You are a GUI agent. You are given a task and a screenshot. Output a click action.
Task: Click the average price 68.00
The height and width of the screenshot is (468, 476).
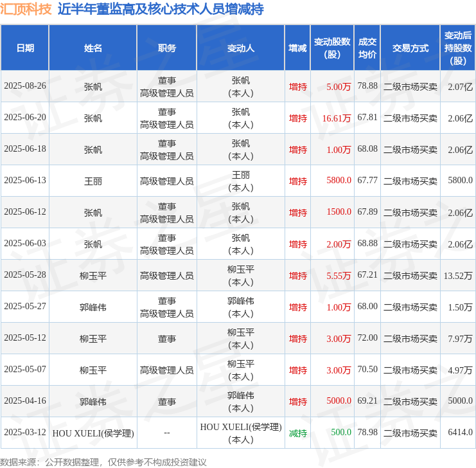367,307
